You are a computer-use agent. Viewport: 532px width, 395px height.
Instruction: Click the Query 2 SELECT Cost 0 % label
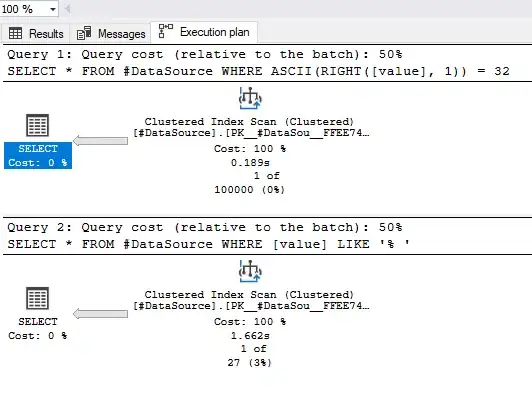pos(38,328)
